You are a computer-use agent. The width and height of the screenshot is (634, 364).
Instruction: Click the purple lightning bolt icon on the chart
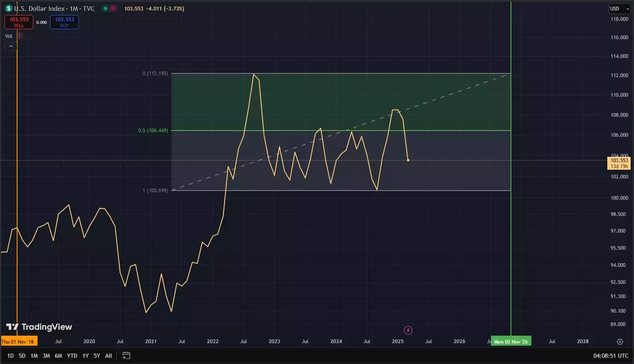pos(408,330)
